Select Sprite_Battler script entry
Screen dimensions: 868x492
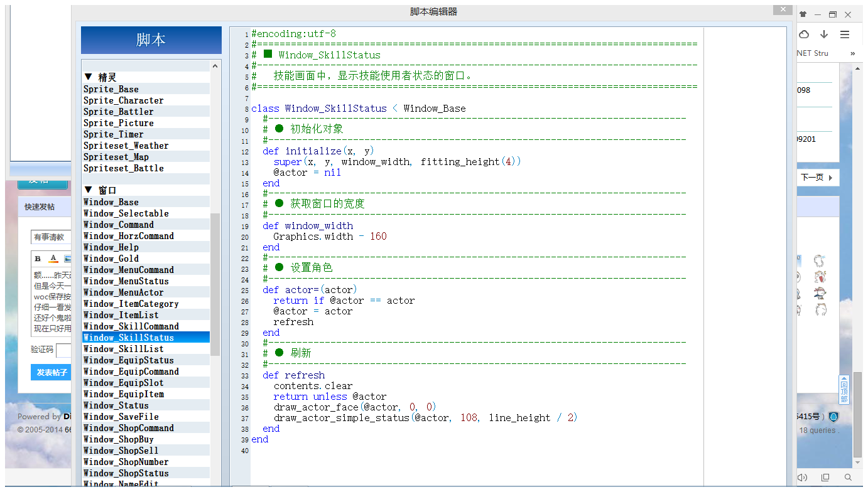click(x=146, y=112)
